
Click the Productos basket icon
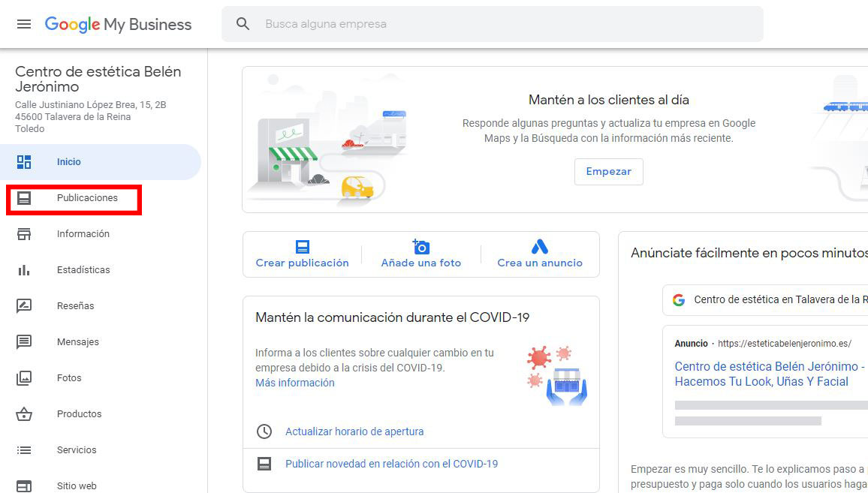24,414
